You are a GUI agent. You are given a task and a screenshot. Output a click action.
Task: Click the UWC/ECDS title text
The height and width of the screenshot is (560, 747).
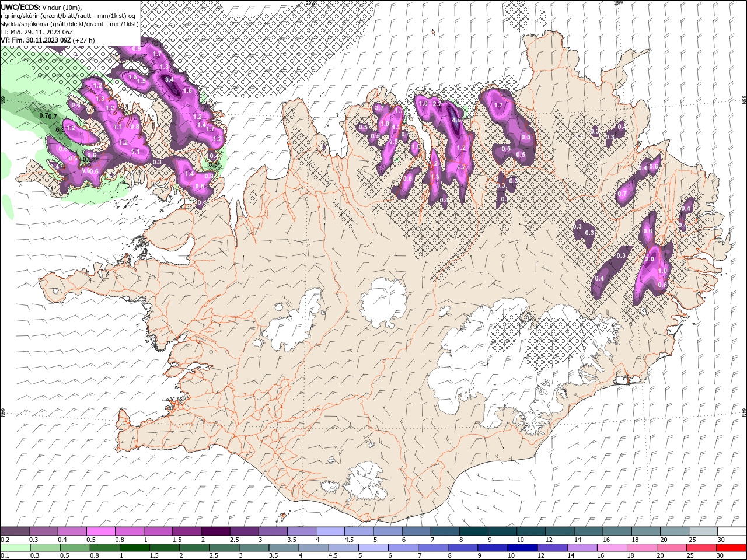click(20, 7)
